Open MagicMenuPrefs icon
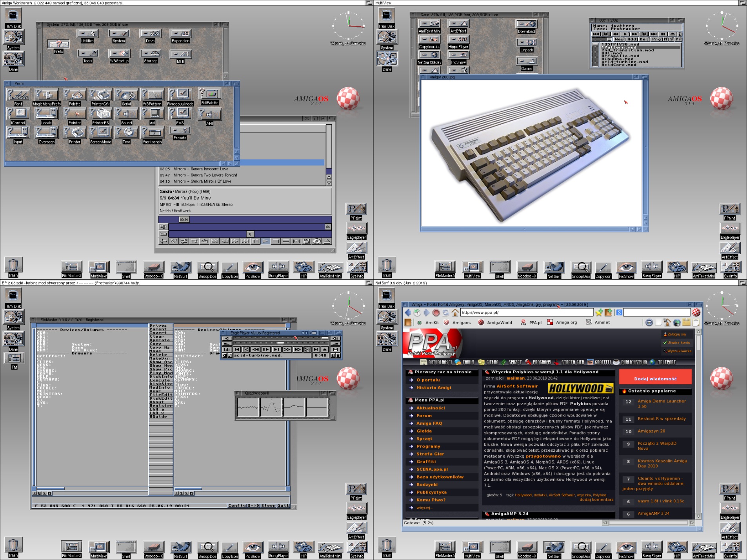The width and height of the screenshot is (747, 560). click(47, 97)
